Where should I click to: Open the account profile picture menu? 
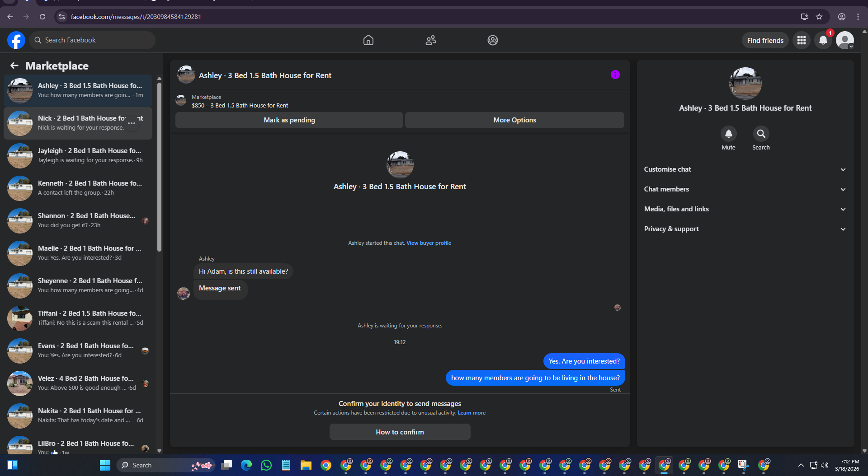(x=844, y=40)
